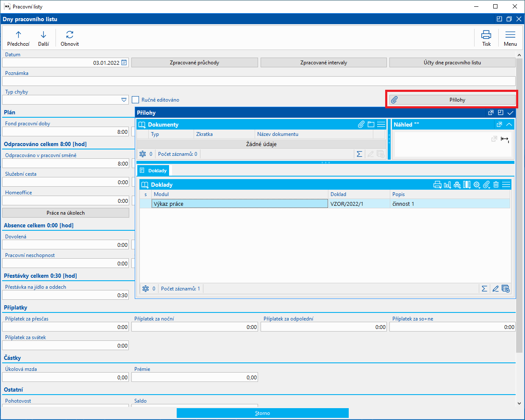This screenshot has height=420, width=525.
Task: Click the Příplatek za so+ne field
Action: [x=453, y=327]
